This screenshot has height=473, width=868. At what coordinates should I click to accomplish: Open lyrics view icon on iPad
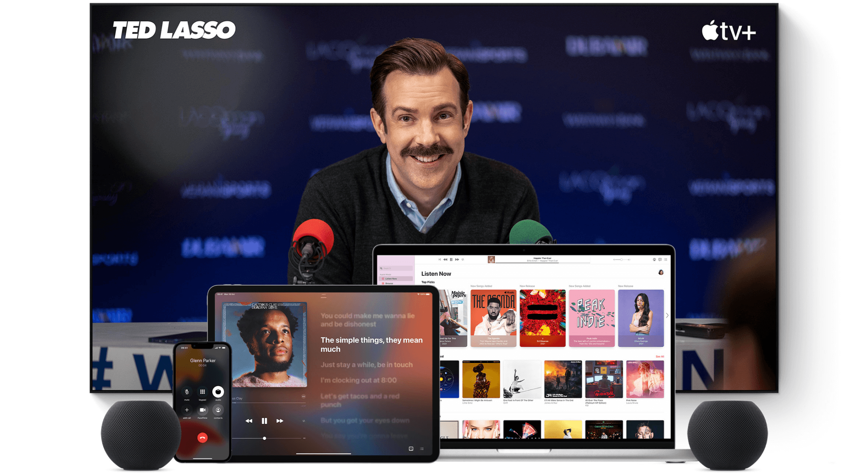[411, 449]
